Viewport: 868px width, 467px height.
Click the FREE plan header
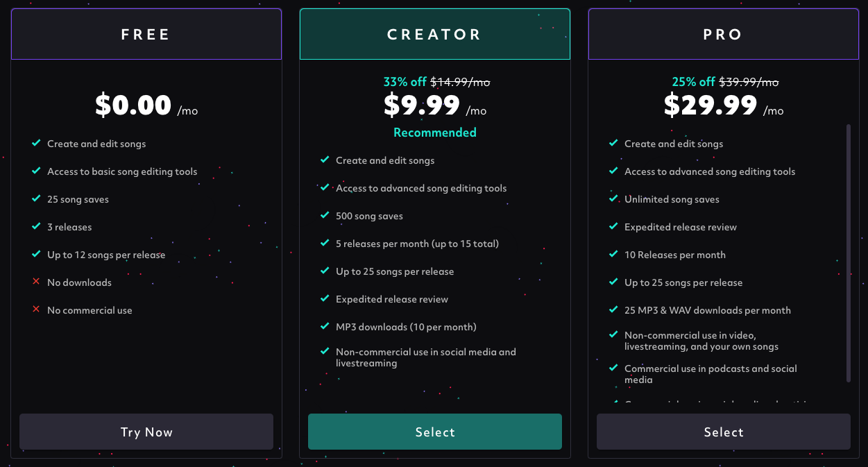point(146,34)
